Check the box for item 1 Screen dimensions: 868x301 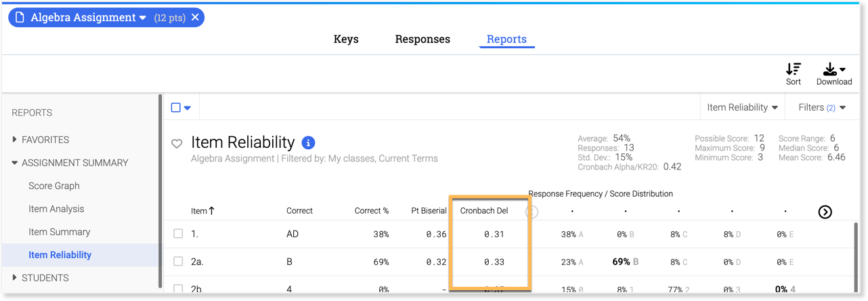[x=178, y=234]
